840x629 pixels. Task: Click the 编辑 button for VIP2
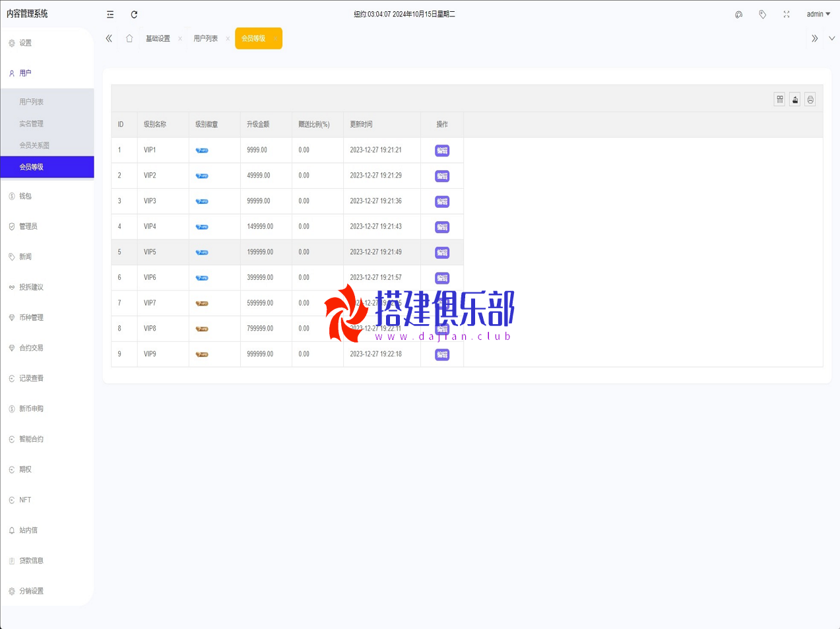[442, 176]
